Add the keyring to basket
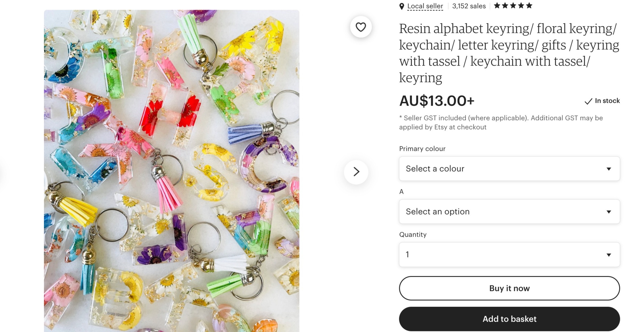Screen dimensions: 644x332 [509, 319]
